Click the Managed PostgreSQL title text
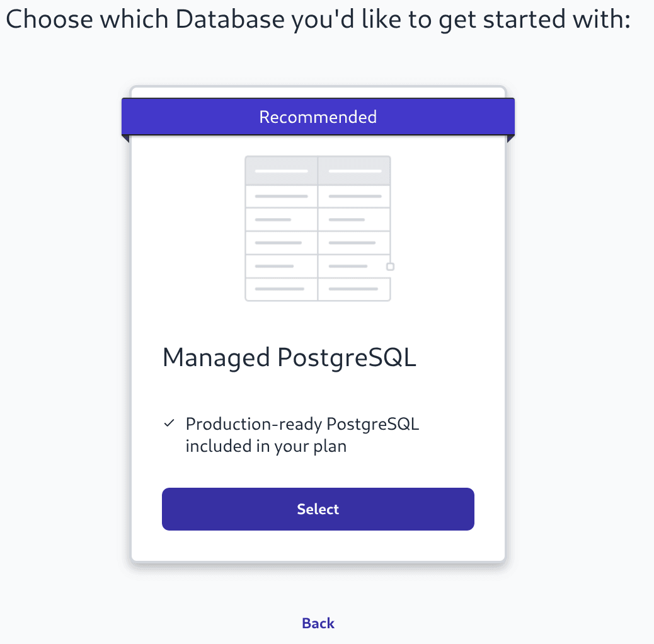Image resolution: width=654 pixels, height=644 pixels. coord(289,357)
